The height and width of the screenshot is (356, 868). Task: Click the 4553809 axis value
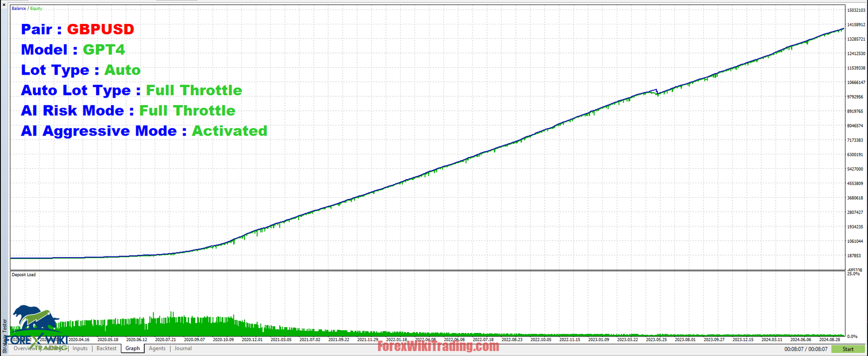point(855,184)
